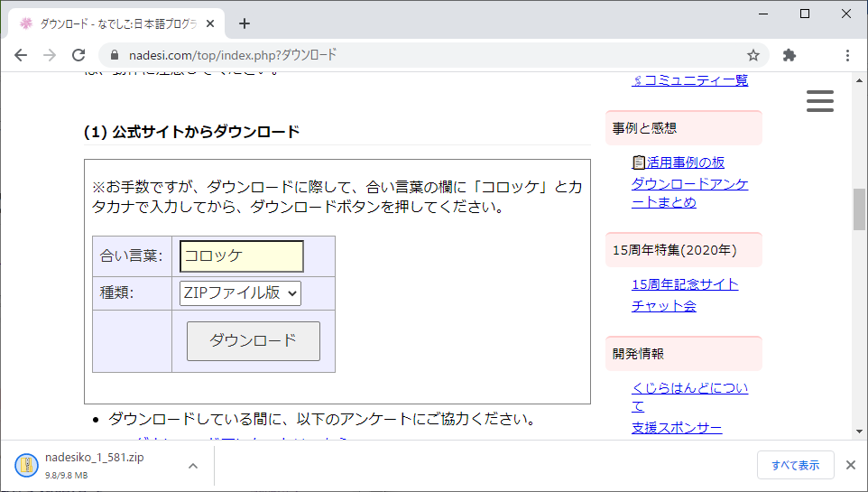This screenshot has width=868, height=492.
Task: Open the extensions puzzle icon
Action: [x=790, y=55]
